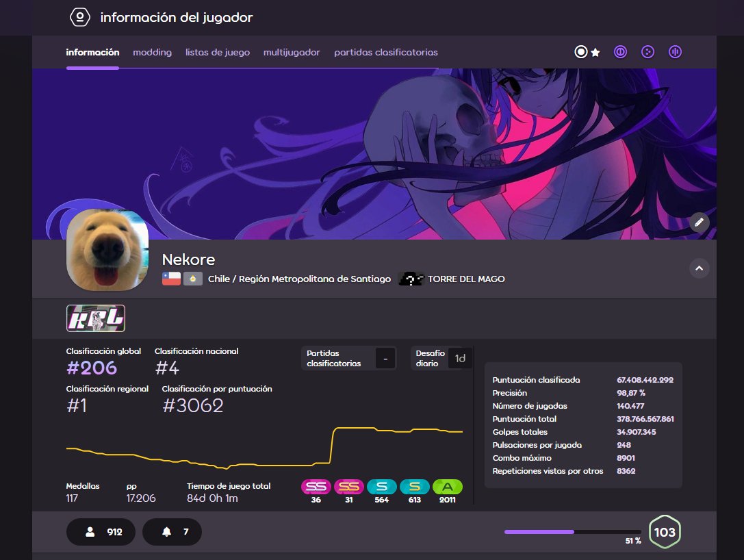Viewport: 744px width, 560px height.
Task: Click the golden retriever avatar image
Action: pos(107,250)
